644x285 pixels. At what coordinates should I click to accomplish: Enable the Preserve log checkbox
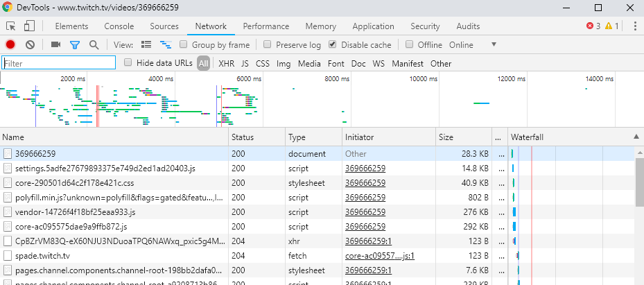(x=268, y=45)
